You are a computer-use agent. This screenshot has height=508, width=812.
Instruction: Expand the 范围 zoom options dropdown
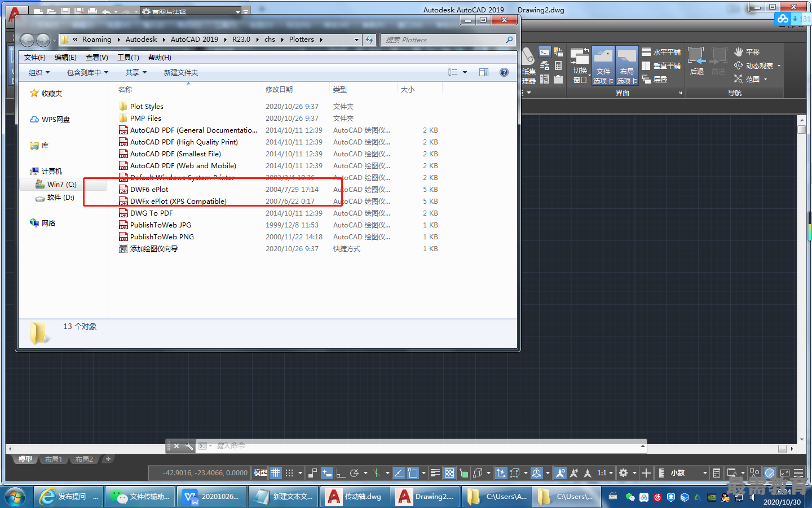[x=765, y=80]
